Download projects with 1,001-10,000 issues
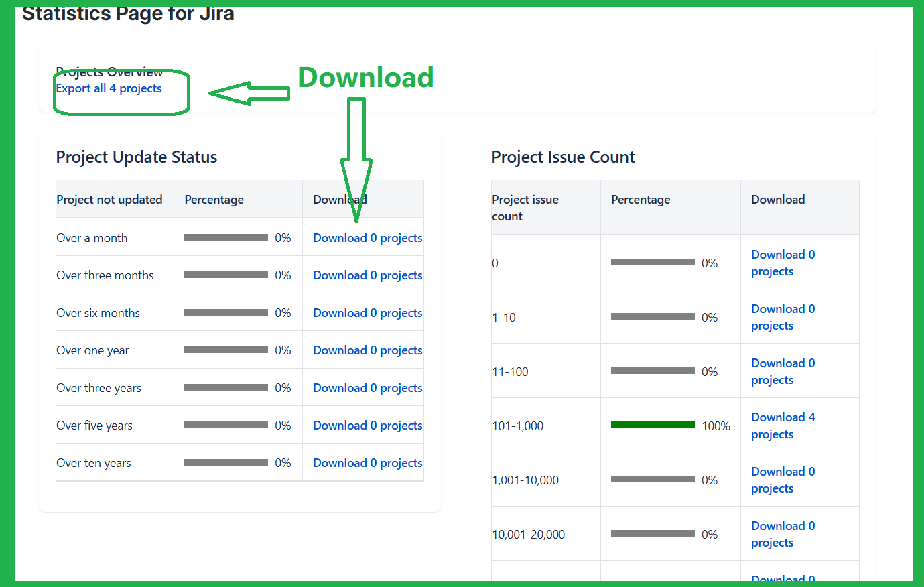Screen dimensions: 924x587 [783, 480]
